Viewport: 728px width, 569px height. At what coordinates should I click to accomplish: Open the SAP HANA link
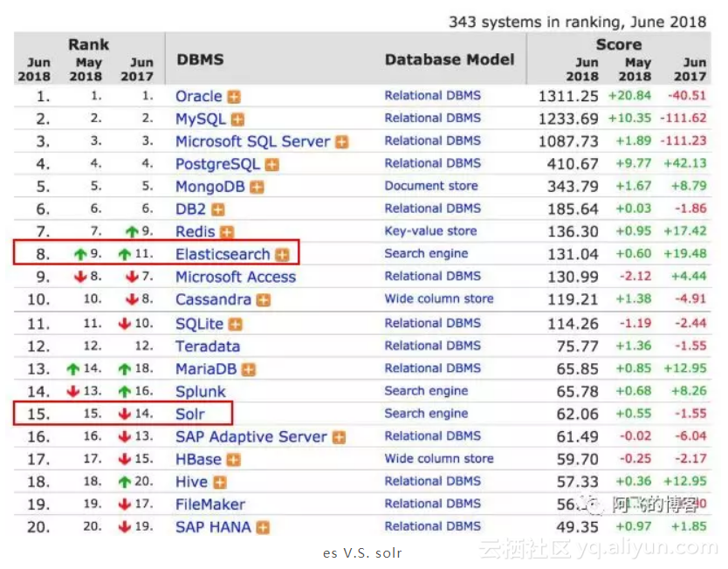213,527
